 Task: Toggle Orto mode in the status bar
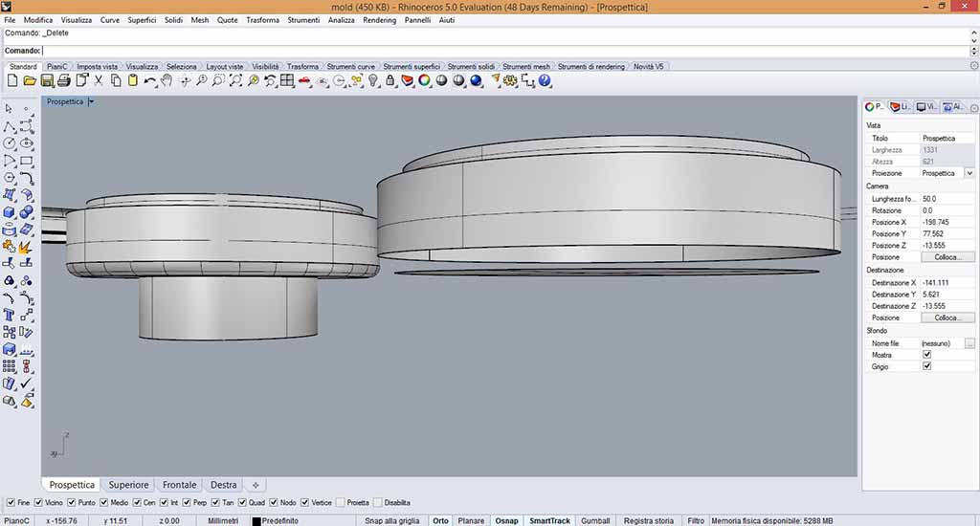tap(440, 520)
